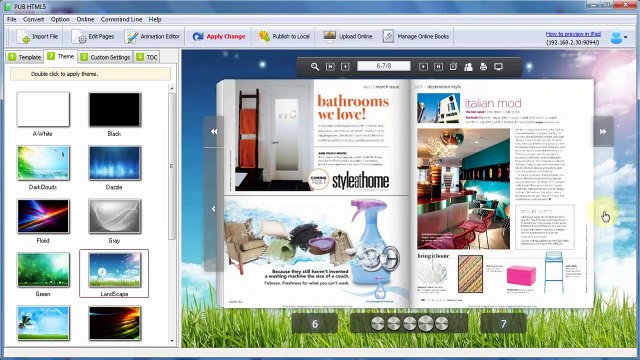This screenshot has width=640, height=360.
Task: Launch the Animation Editor
Action: click(152, 36)
